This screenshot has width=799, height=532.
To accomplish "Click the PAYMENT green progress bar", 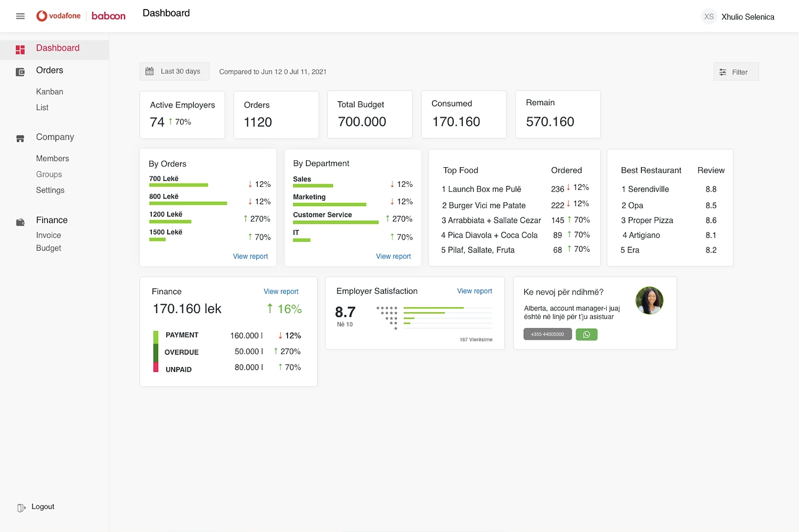I will point(156,335).
